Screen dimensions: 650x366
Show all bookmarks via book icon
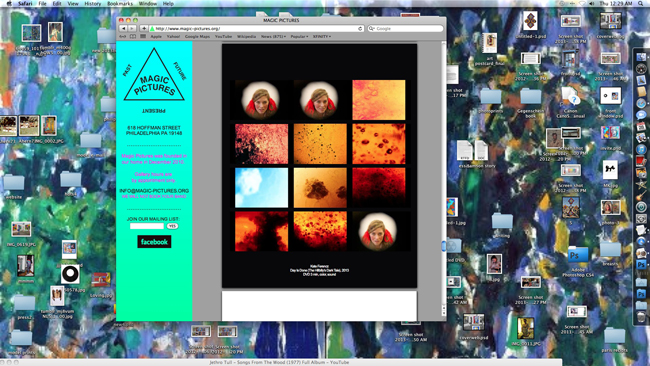pyautogui.click(x=133, y=36)
